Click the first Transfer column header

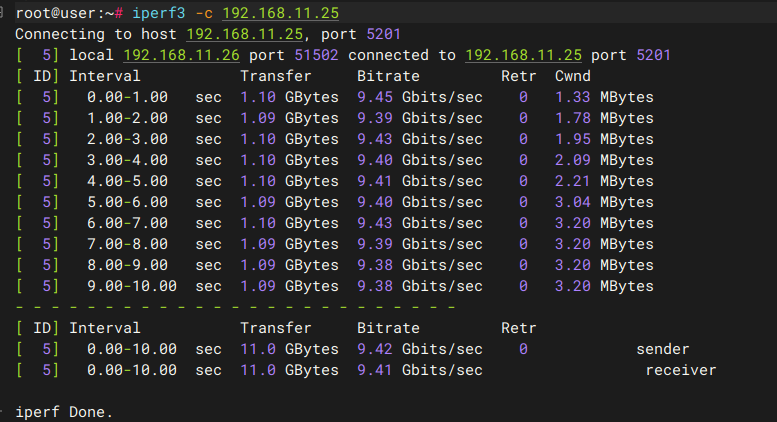point(276,76)
